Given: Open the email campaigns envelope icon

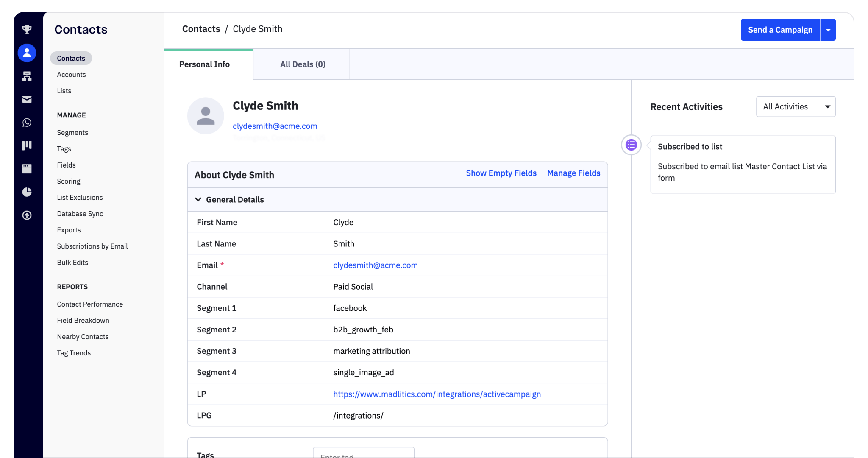Looking at the screenshot, I should pyautogui.click(x=27, y=99).
